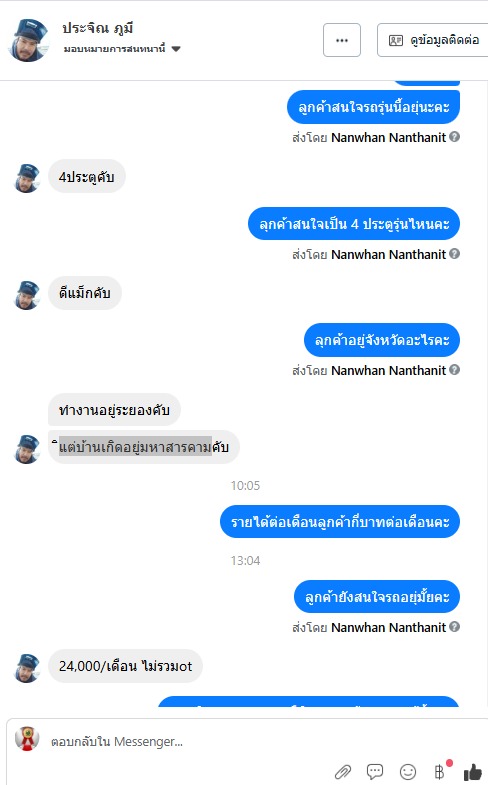488x785 pixels.
Task: Click the ประจิณ ภูมี profile picture in header
Action: click(x=29, y=40)
